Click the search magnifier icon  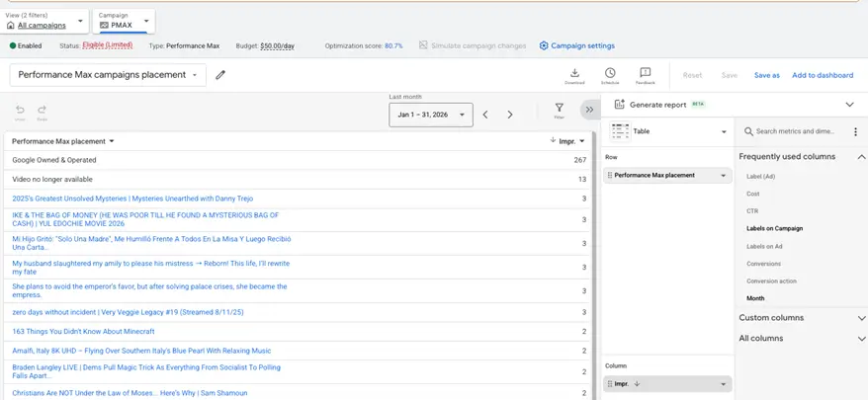[748, 131]
